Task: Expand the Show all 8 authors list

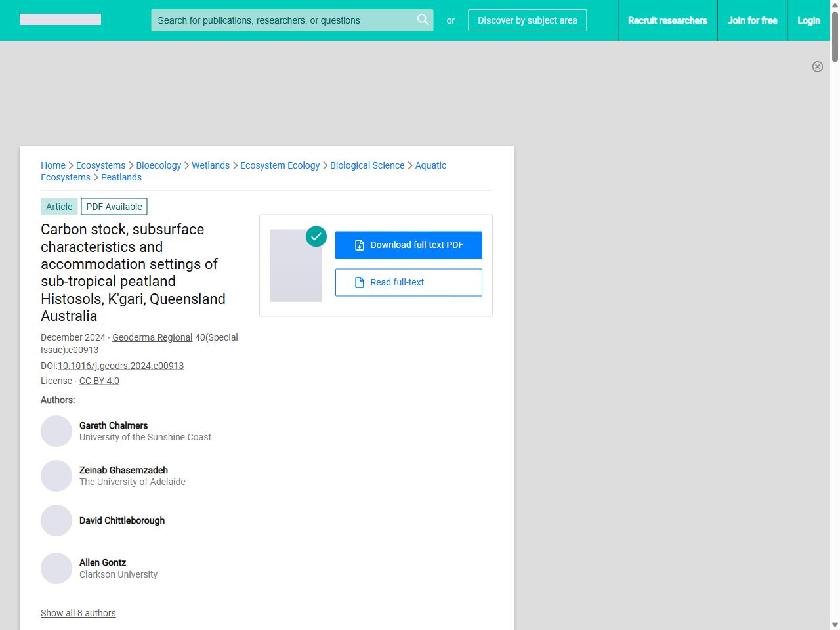Action: [78, 613]
